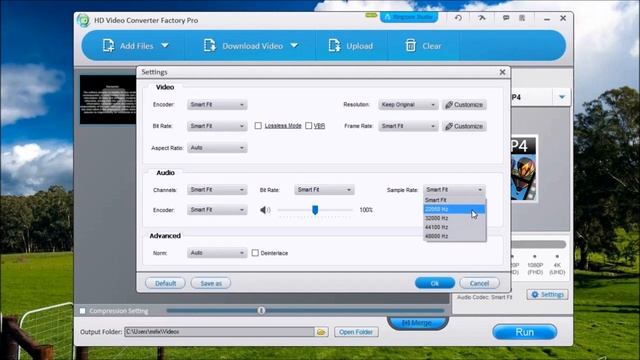Select 32000 Hz sample rate option

coord(454,218)
